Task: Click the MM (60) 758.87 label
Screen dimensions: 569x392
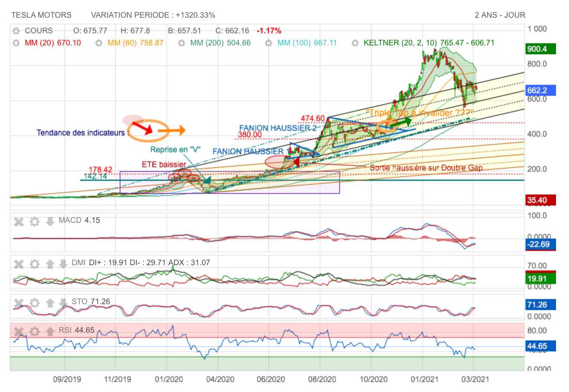Action: click(x=136, y=43)
